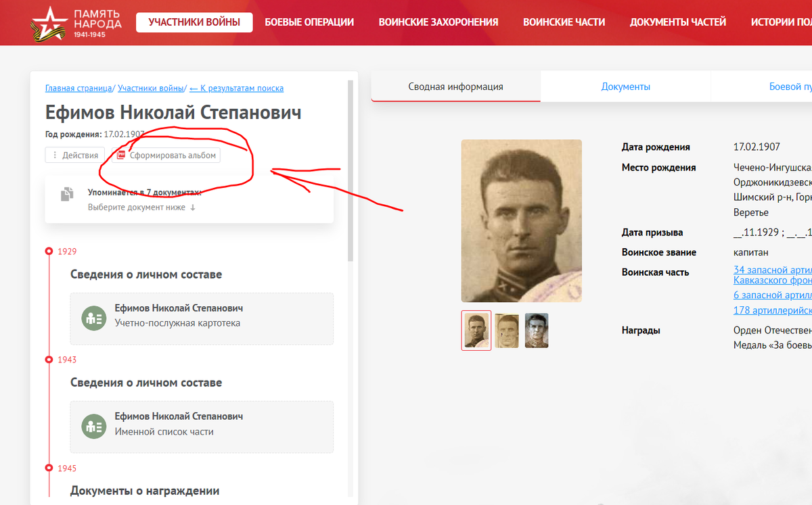The width and height of the screenshot is (812, 505).
Task: Open the Боевые операции menu item
Action: click(309, 22)
